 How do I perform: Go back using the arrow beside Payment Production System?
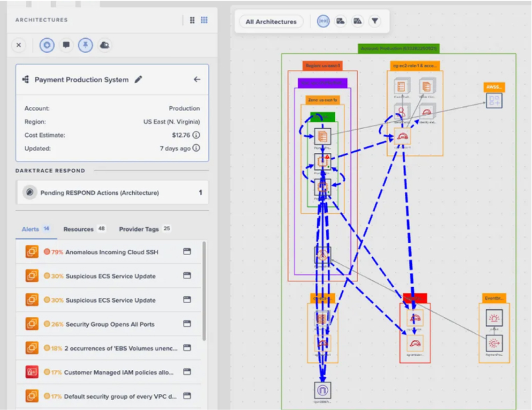click(197, 79)
